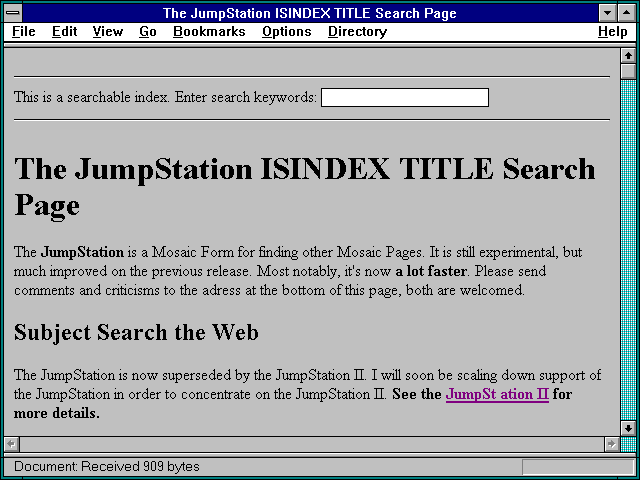Open the window control menu box
Screen dimensions: 640x480
[x=13, y=13]
